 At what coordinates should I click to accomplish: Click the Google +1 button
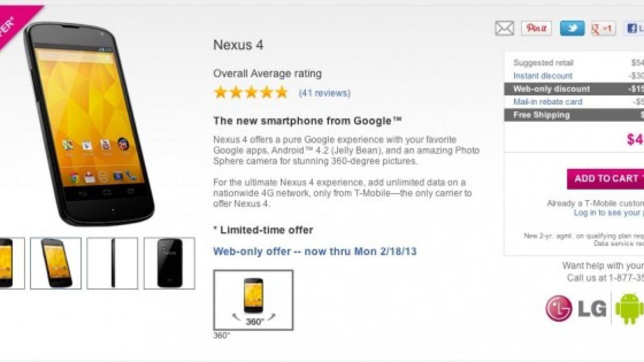pos(603,28)
